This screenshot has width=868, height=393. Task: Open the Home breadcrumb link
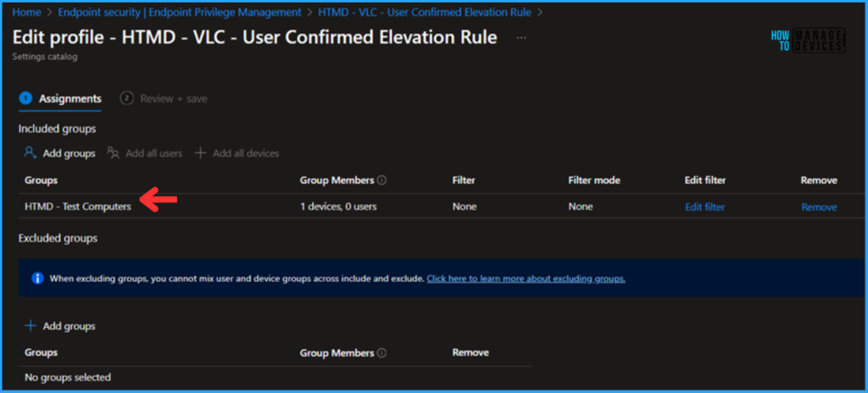click(26, 12)
